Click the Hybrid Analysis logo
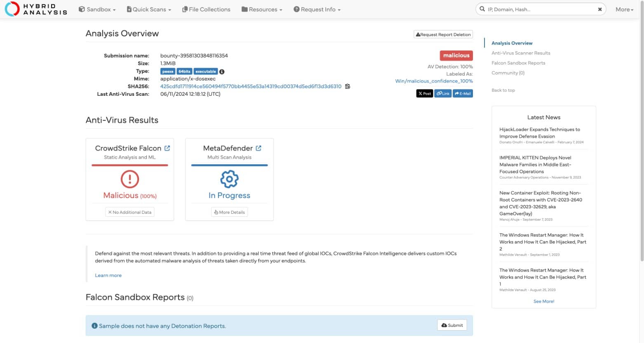 tap(36, 9)
